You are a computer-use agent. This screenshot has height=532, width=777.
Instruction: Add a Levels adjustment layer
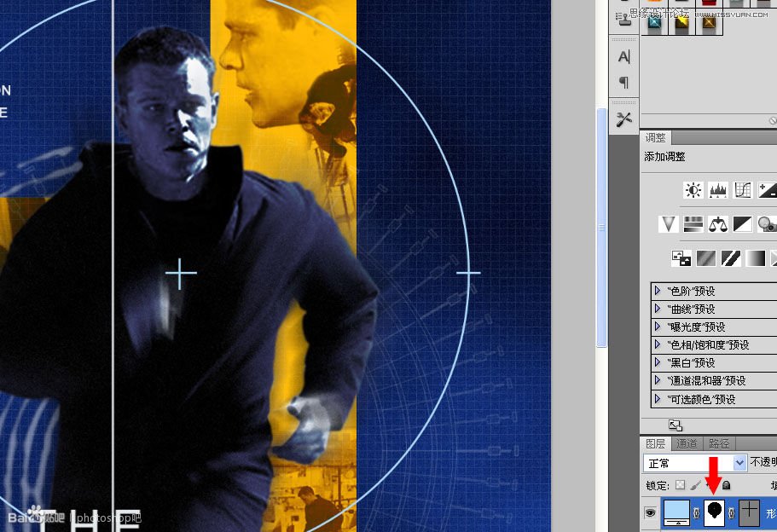[x=717, y=189]
